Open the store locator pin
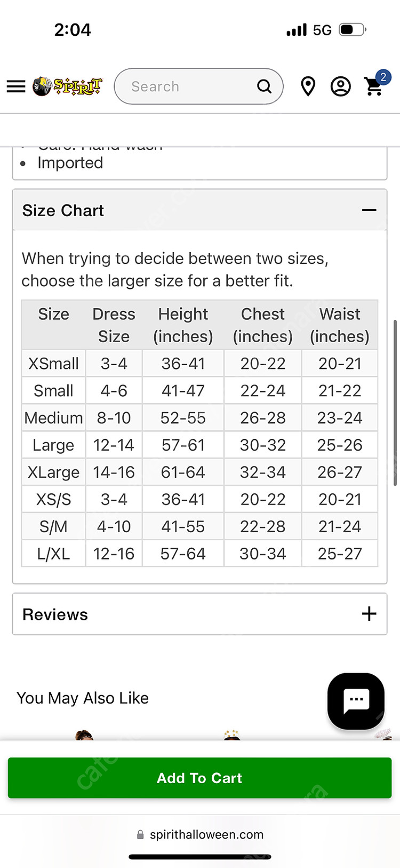This screenshot has height=868, width=400. [x=308, y=86]
